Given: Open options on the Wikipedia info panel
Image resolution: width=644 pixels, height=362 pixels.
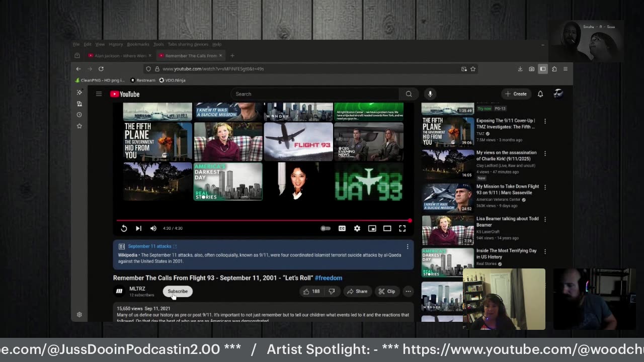Looking at the screenshot, I should pos(408,246).
